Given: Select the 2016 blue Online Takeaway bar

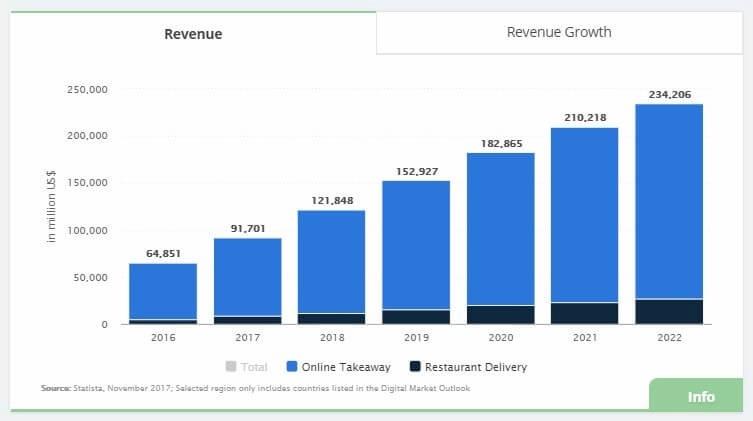Looking at the screenshot, I should click(x=163, y=291).
